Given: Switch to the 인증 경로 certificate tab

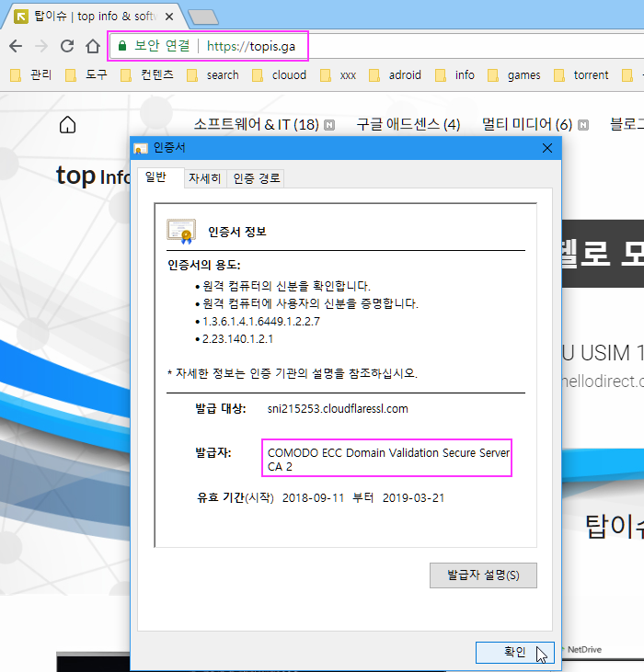Looking at the screenshot, I should (x=257, y=178).
